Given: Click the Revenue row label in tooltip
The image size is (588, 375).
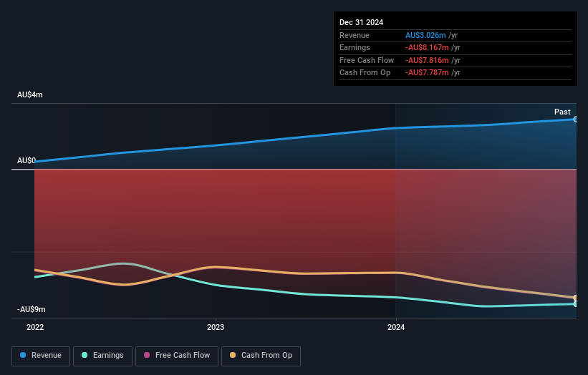Looking at the screenshot, I should pos(355,35).
